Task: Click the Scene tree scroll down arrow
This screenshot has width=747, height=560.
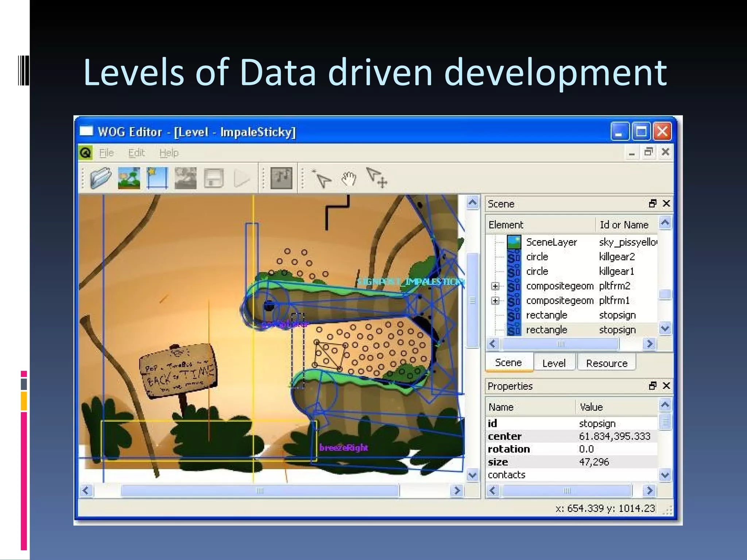Action: [x=665, y=329]
